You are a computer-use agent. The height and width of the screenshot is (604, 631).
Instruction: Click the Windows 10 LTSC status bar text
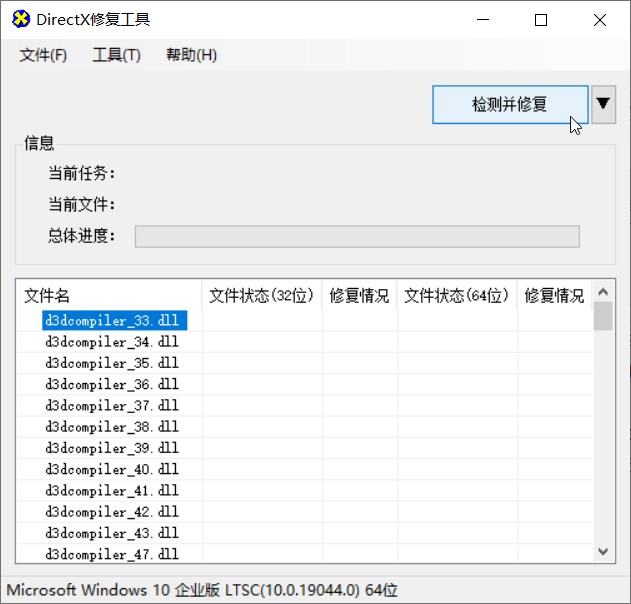click(202, 590)
